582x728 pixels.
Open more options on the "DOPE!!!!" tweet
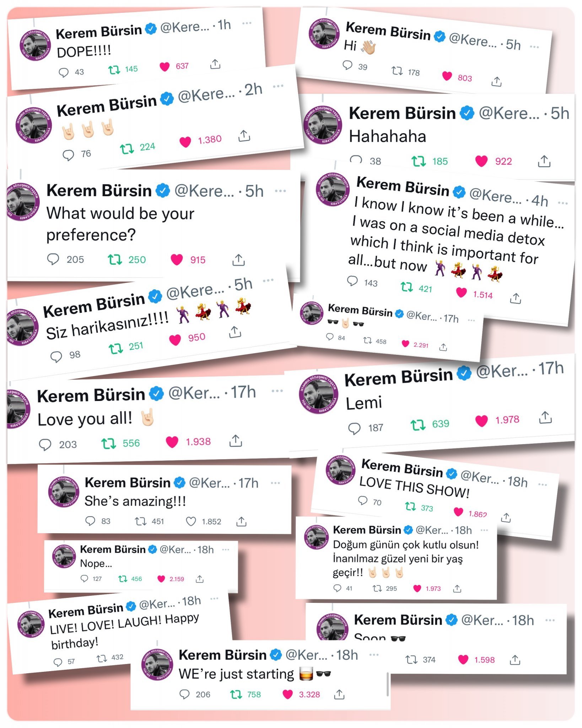[247, 23]
